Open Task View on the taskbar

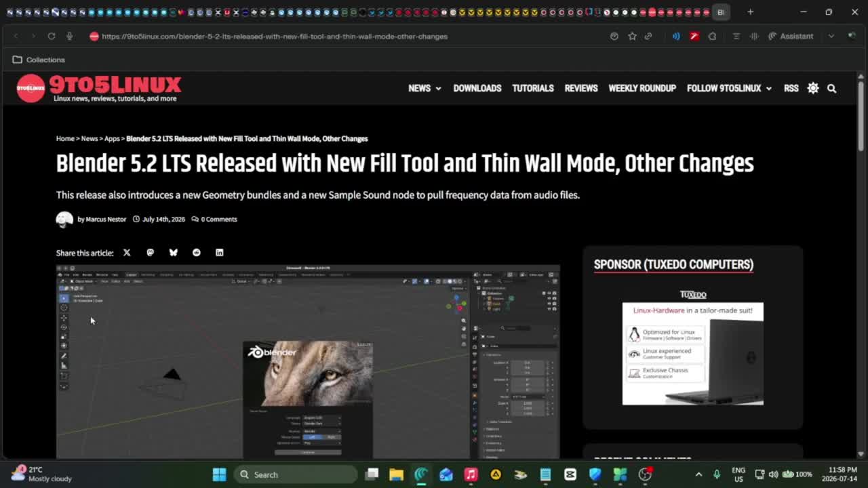click(372, 474)
